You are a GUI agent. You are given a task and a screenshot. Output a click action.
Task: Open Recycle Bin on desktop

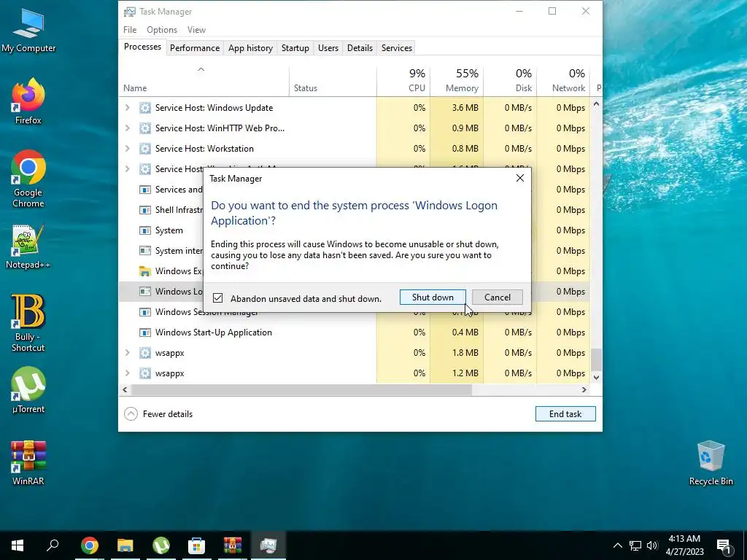click(711, 462)
